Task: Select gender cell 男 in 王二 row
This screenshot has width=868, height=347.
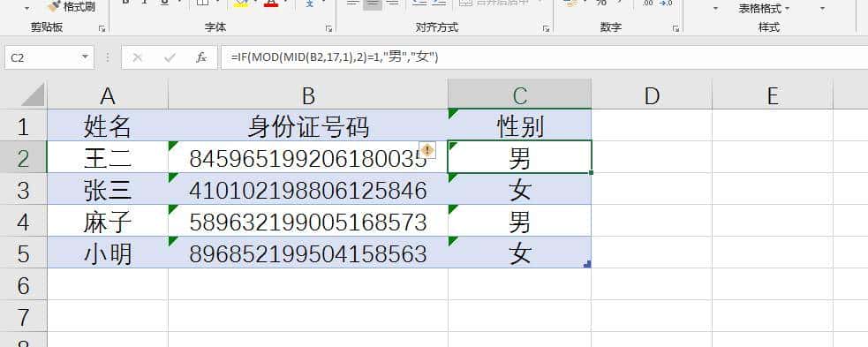Action: pyautogui.click(x=520, y=157)
